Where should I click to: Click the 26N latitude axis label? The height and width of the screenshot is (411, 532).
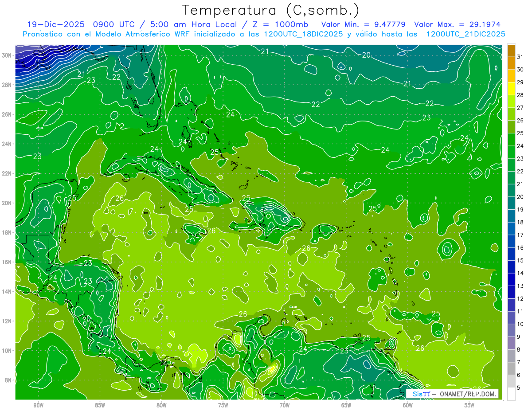tap(8, 114)
